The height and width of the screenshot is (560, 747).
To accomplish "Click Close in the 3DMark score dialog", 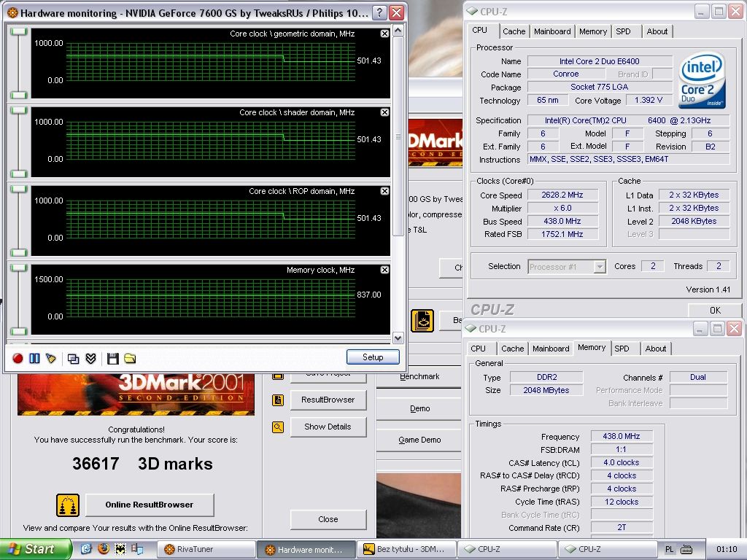I will coord(328,519).
